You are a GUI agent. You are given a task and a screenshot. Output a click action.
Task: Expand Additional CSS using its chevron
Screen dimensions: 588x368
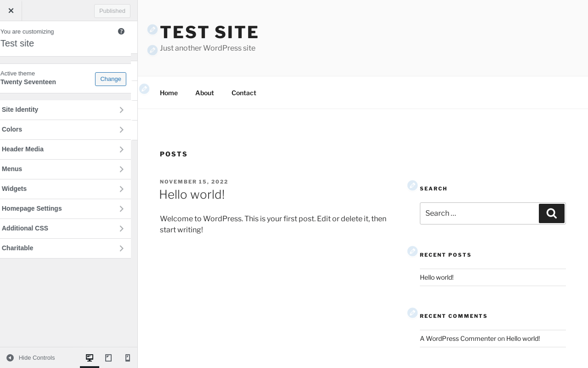[121, 229]
